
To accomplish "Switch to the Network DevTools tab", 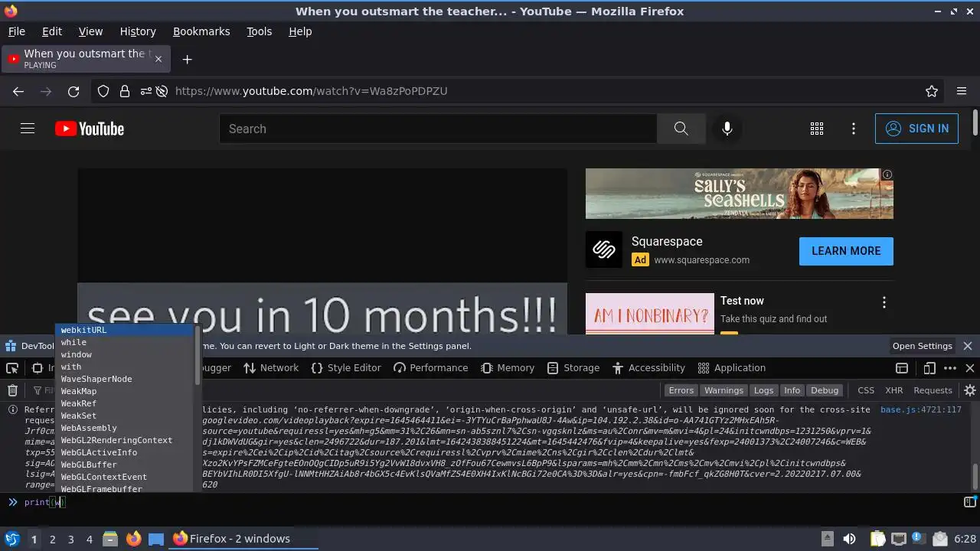I will (x=271, y=368).
